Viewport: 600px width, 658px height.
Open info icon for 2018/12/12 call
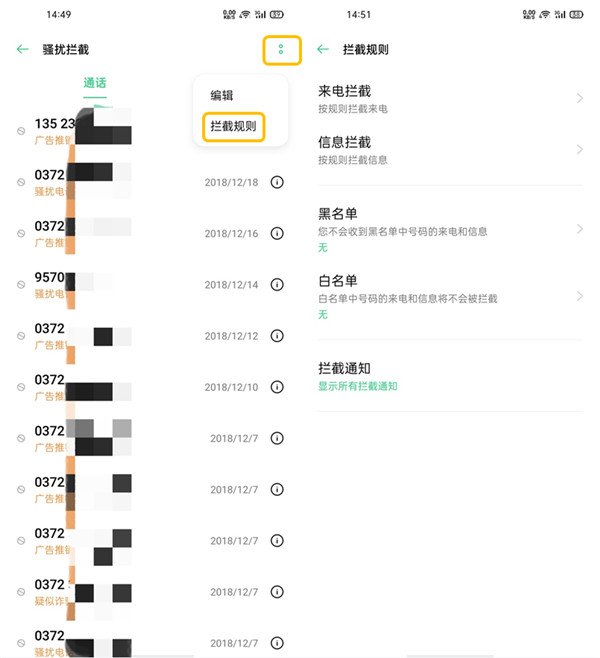click(x=277, y=336)
